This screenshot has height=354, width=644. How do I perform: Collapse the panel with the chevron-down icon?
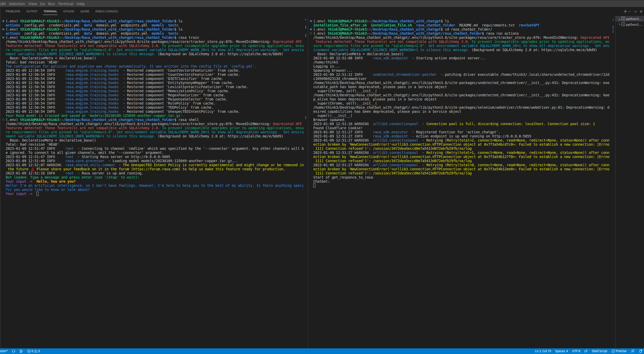click(636, 12)
